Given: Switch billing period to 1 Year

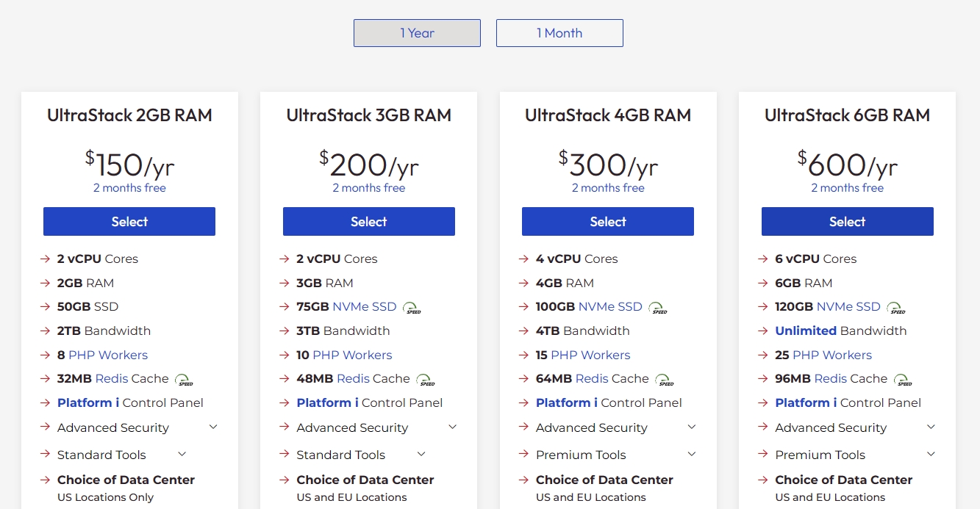Looking at the screenshot, I should point(417,33).
